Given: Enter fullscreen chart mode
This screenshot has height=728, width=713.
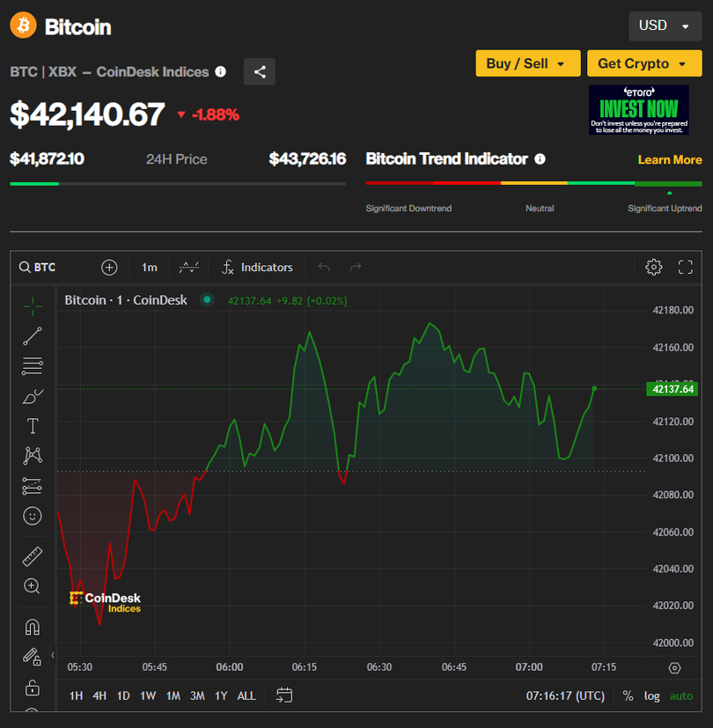Looking at the screenshot, I should 686,267.
